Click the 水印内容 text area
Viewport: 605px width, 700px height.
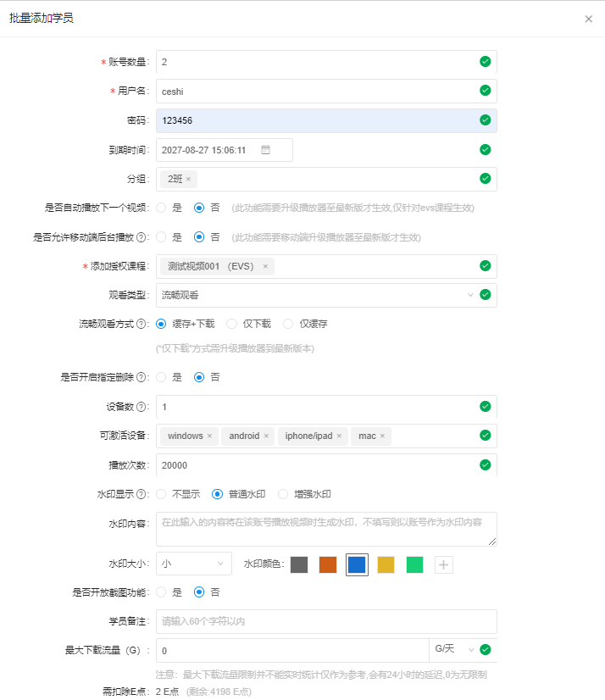coord(326,529)
